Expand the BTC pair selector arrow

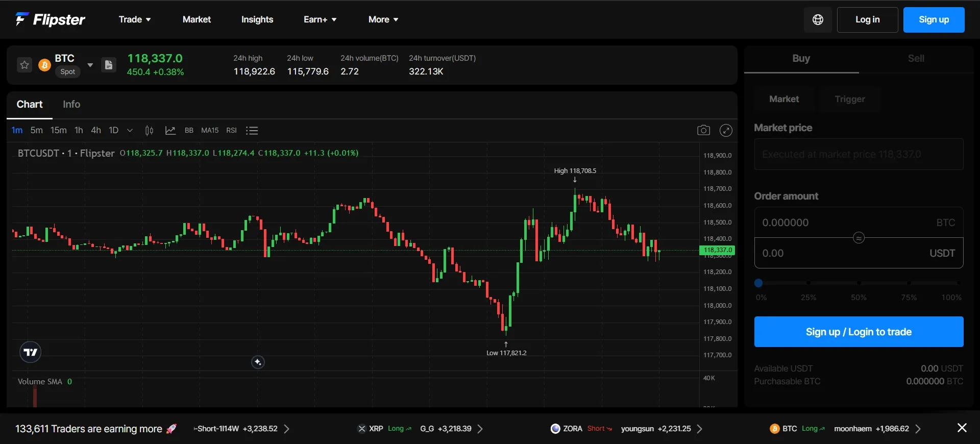tap(90, 65)
